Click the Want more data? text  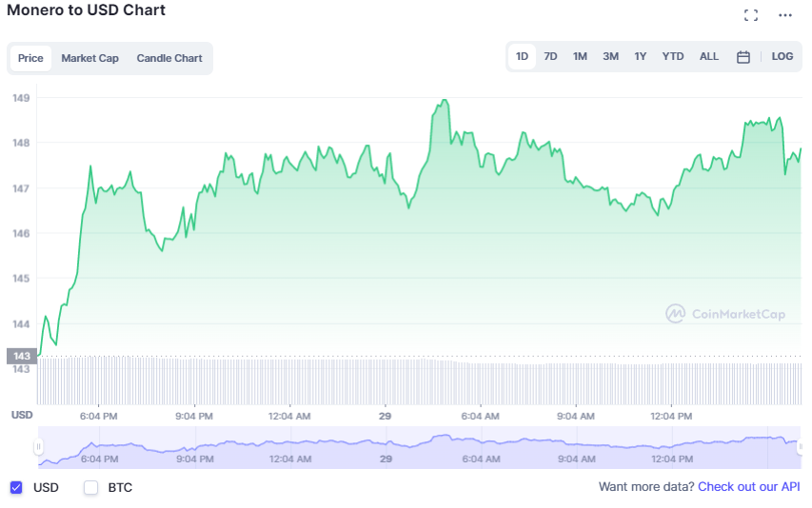[646, 487]
